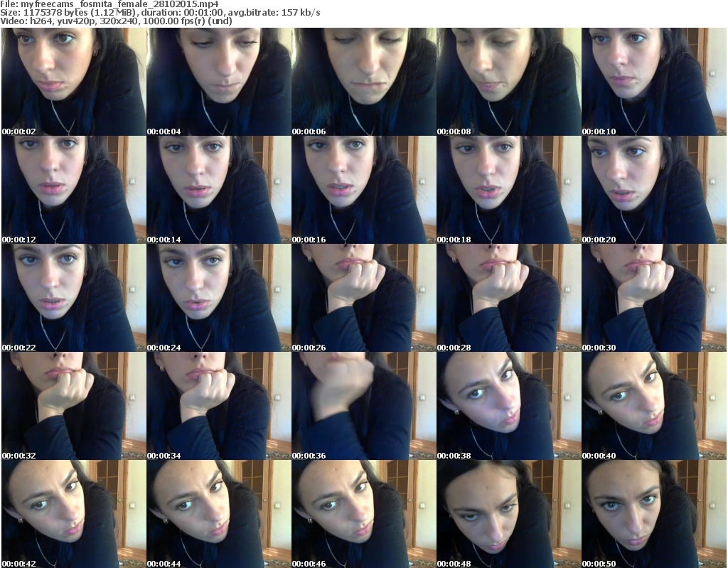
Task: Select the thumbnail stamped 00:00:02
Action: 74,82
